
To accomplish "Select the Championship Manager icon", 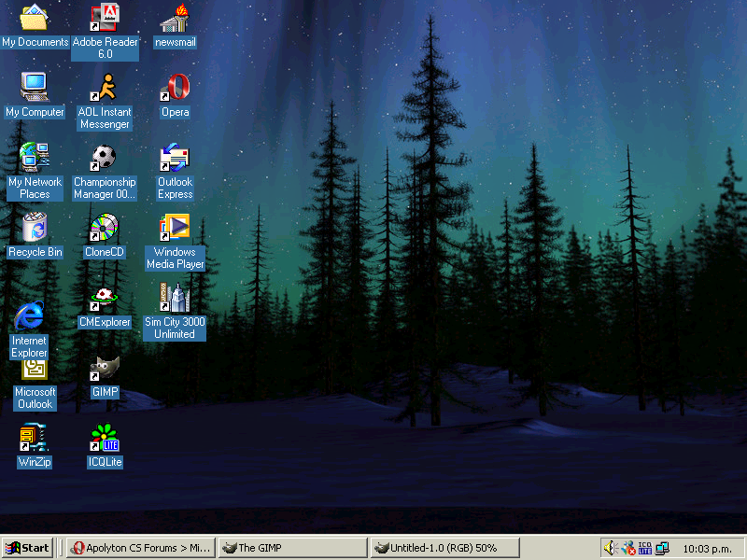I will pyautogui.click(x=105, y=159).
